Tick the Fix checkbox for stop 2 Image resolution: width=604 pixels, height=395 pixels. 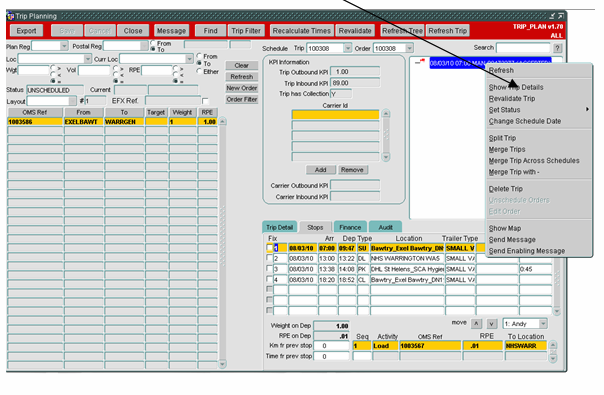point(270,258)
